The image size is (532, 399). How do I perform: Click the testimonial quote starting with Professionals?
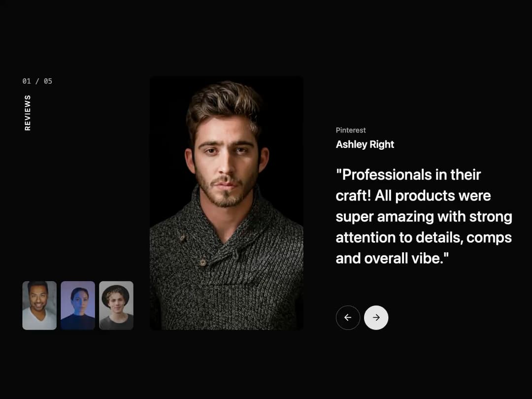coord(424,216)
